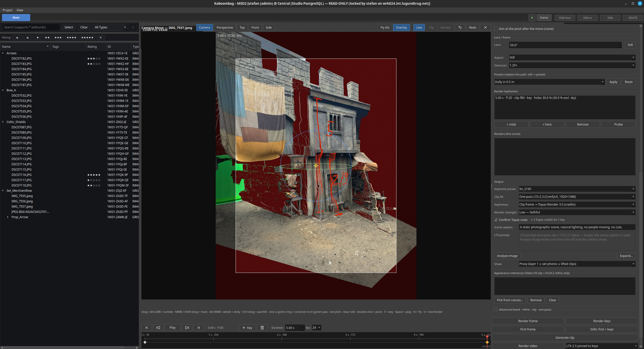
Task: Switch to the Perspective view tab
Action: [x=225, y=28]
